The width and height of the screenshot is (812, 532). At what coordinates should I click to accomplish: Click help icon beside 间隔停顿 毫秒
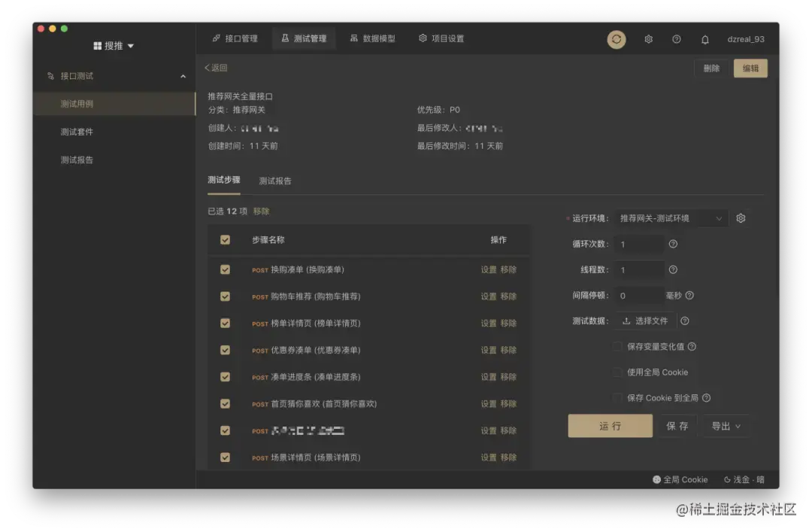coord(689,296)
